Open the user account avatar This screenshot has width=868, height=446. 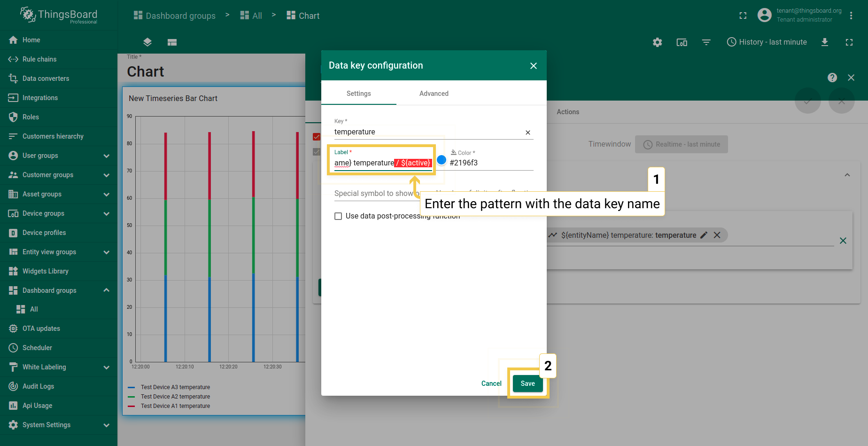[x=765, y=15]
